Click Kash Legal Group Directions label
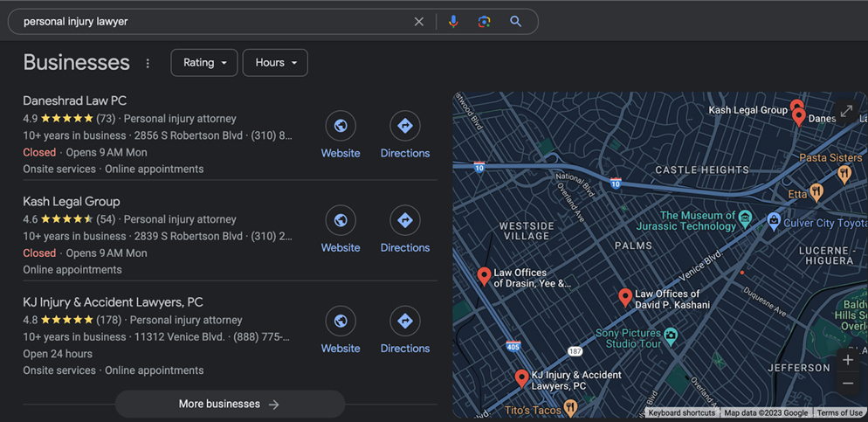868x422 pixels. click(x=405, y=248)
